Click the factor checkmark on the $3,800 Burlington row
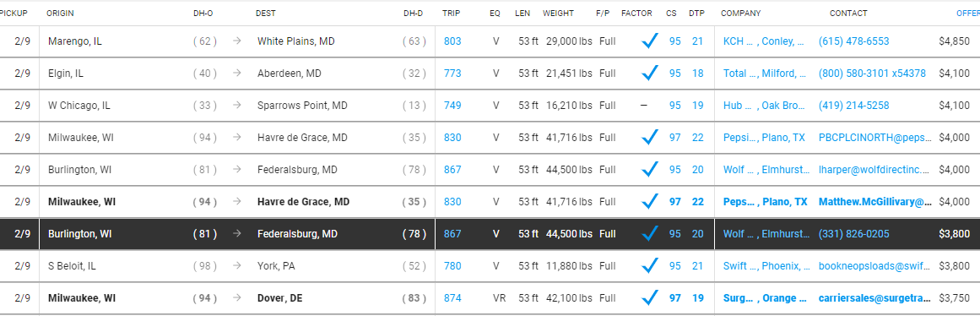The height and width of the screenshot is (316, 980). click(x=650, y=233)
